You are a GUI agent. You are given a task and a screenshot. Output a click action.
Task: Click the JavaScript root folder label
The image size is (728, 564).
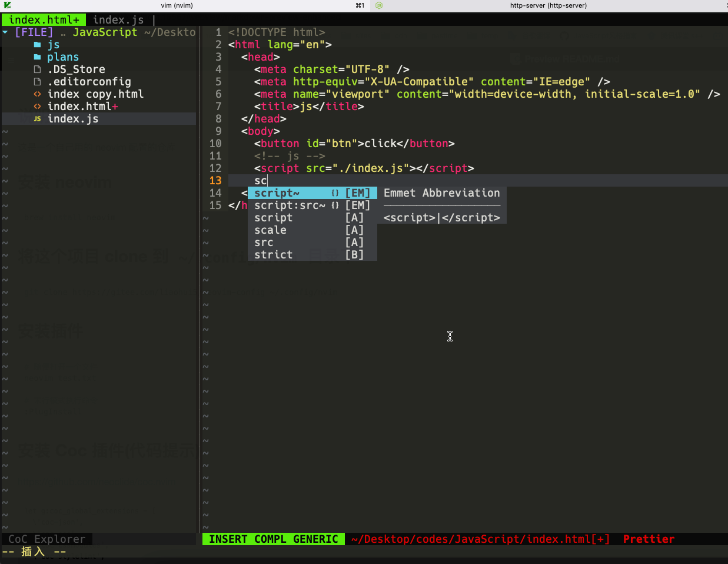[105, 32]
